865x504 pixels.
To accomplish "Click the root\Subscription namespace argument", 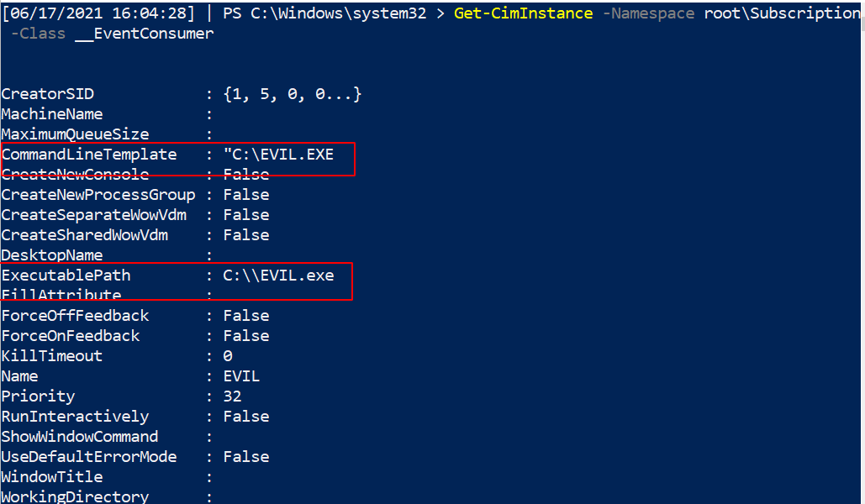I will point(782,13).
